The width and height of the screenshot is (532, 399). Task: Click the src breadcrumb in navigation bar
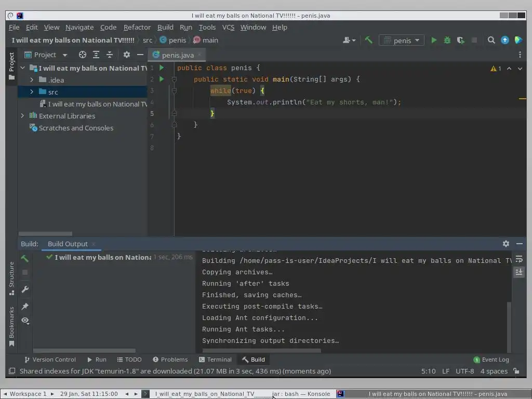click(x=148, y=40)
